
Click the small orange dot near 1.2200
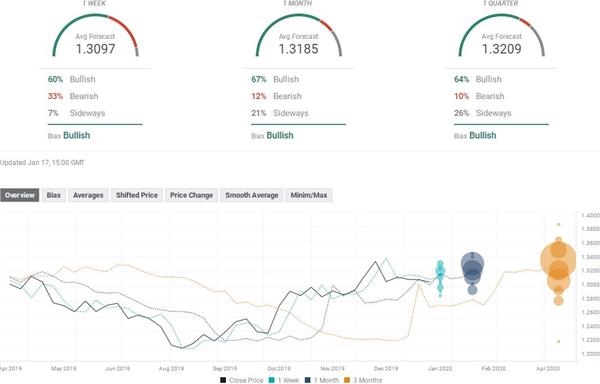tap(559, 341)
